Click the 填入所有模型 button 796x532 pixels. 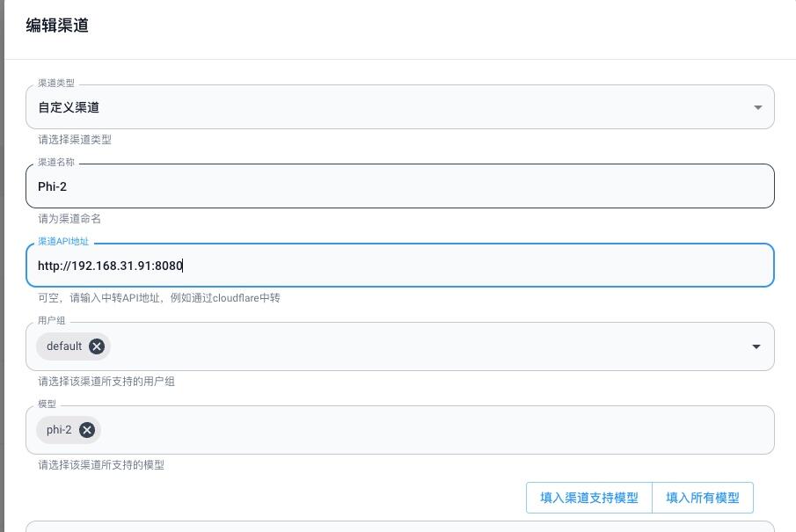[x=703, y=498]
